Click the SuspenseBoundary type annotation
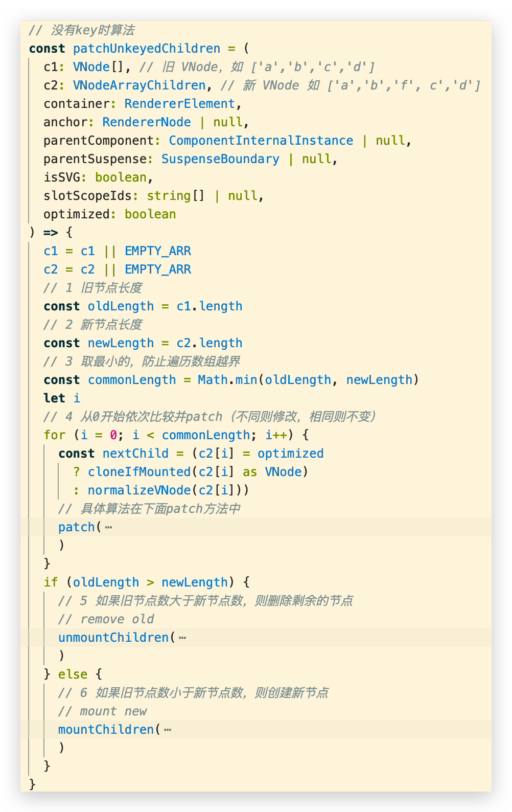 click(x=220, y=159)
